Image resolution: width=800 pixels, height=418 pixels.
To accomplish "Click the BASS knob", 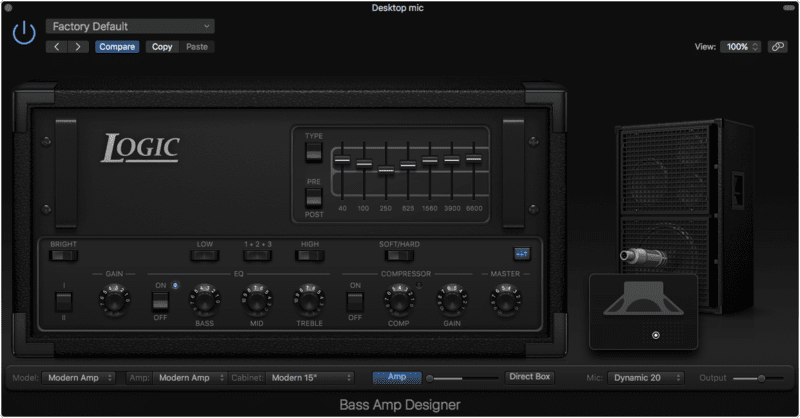I will click(x=205, y=299).
